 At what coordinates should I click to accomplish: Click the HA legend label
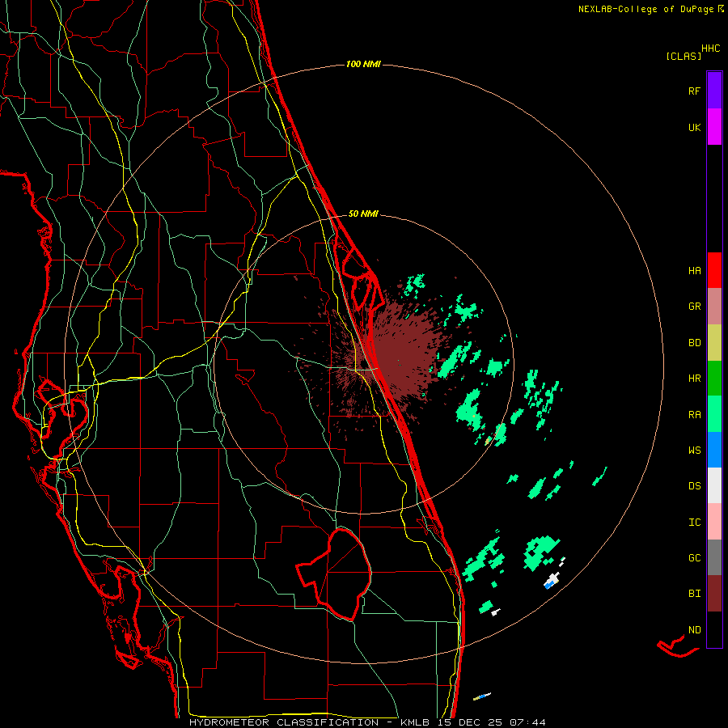click(694, 270)
